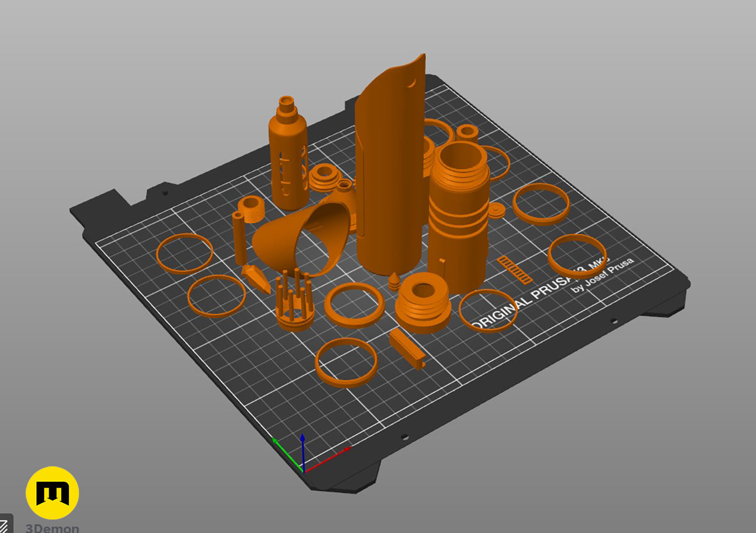The height and width of the screenshot is (533, 756).
Task: Select the large threaded cylinder body
Action: click(458, 217)
